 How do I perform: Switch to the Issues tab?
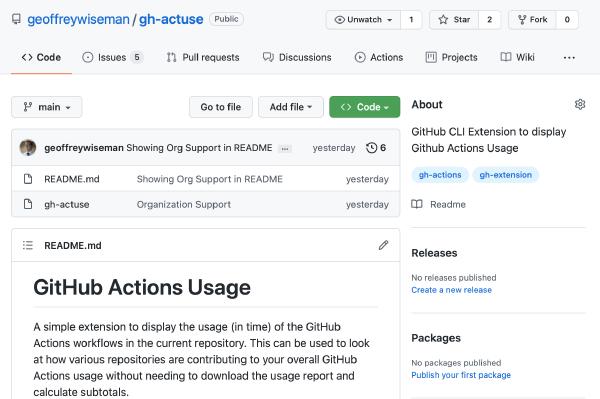click(x=112, y=57)
